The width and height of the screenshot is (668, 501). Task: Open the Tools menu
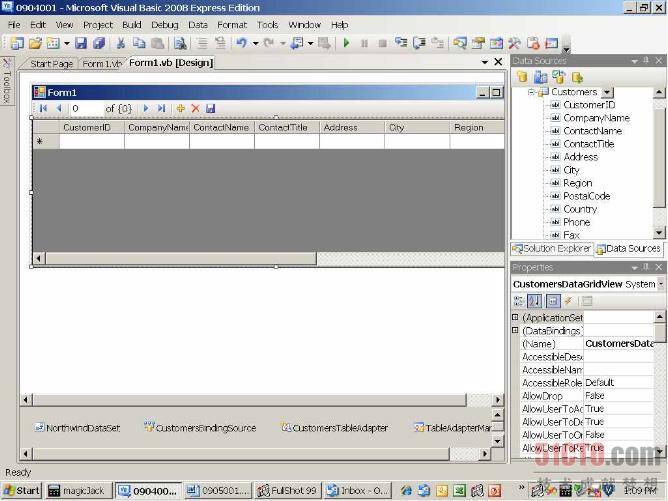coord(268,25)
